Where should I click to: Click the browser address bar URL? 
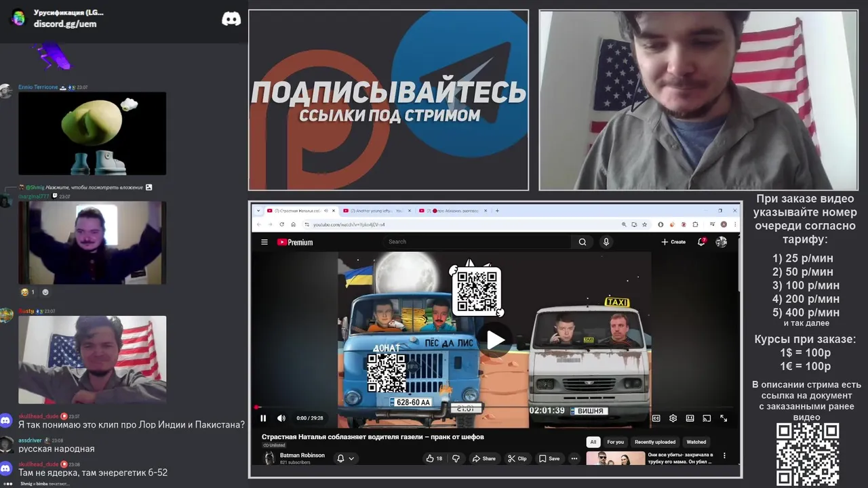click(x=349, y=224)
